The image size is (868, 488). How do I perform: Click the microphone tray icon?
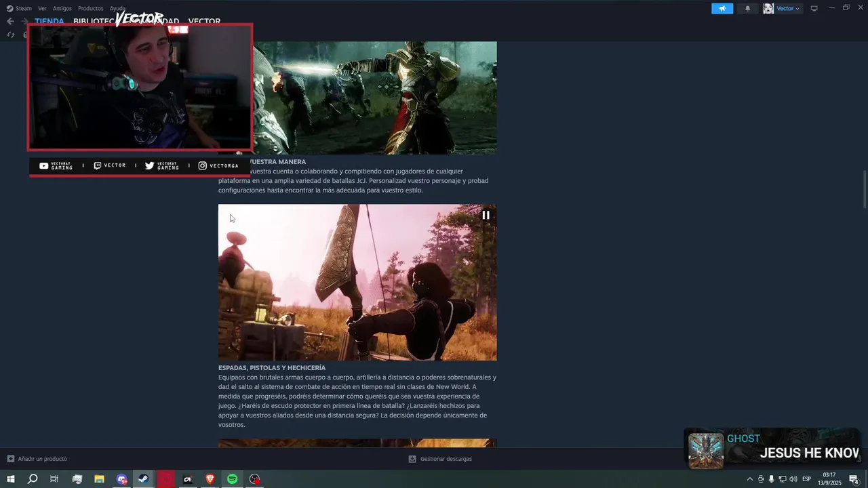coord(771,479)
